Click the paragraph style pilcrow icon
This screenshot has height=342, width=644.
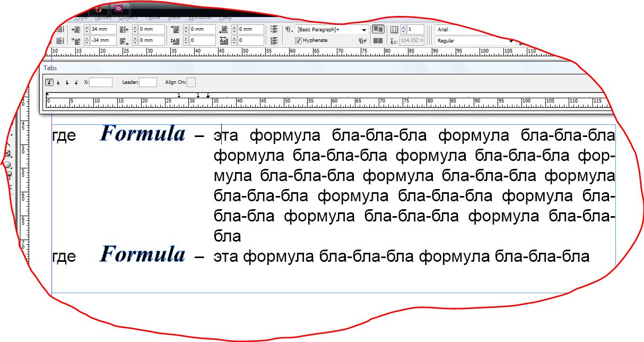[289, 30]
